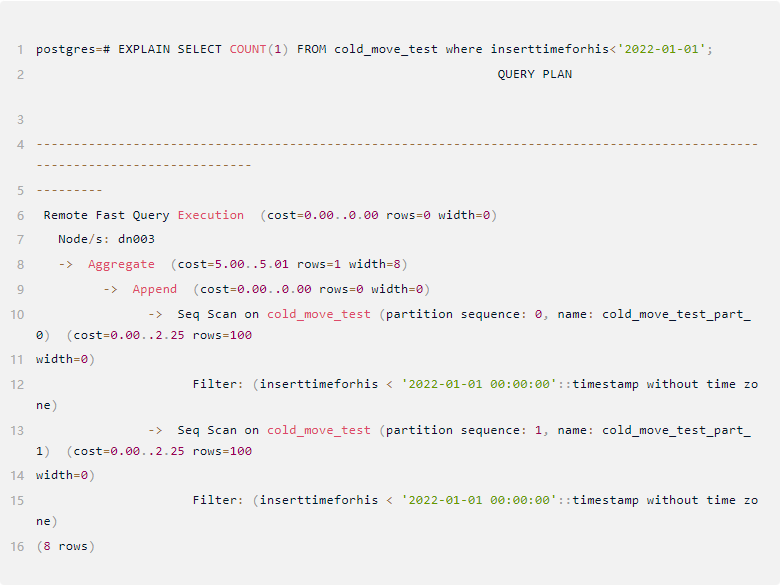Click the word Execution on line 6
Screen dimensions: 780x586
click(210, 215)
